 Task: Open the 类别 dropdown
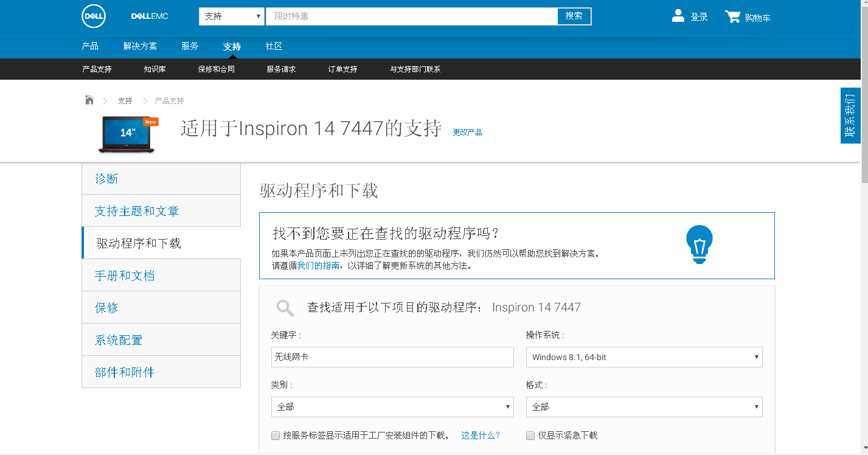point(392,407)
